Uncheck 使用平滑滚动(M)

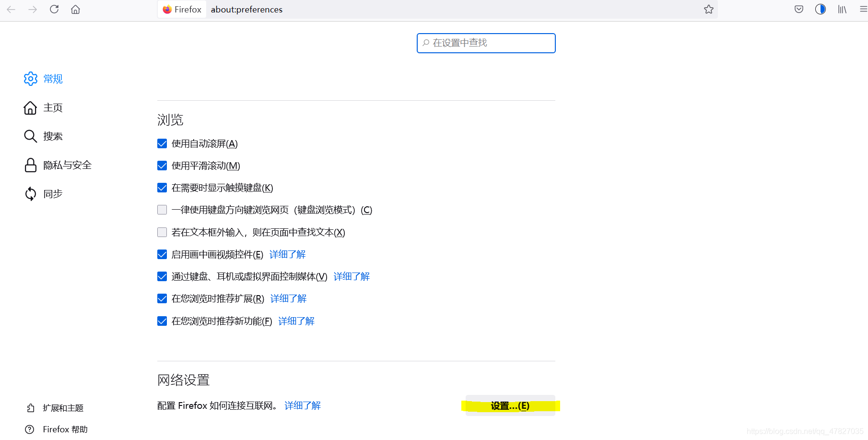[162, 166]
